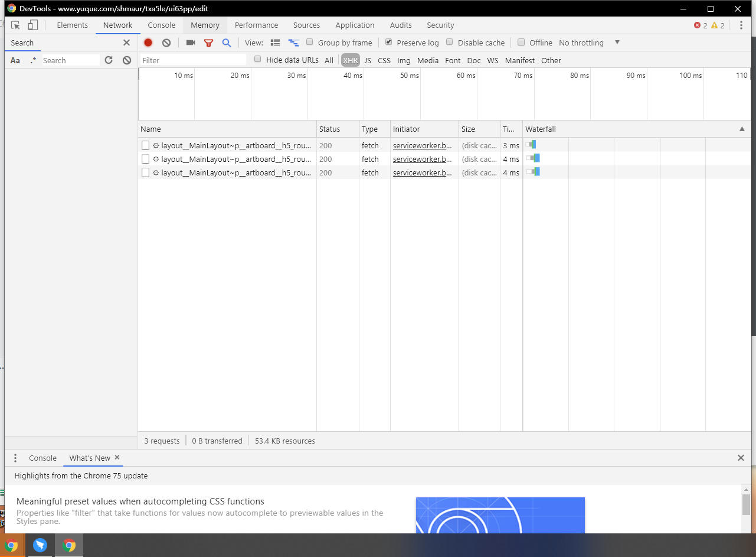Click the Filter text input field
756x557 pixels.
[x=192, y=60]
